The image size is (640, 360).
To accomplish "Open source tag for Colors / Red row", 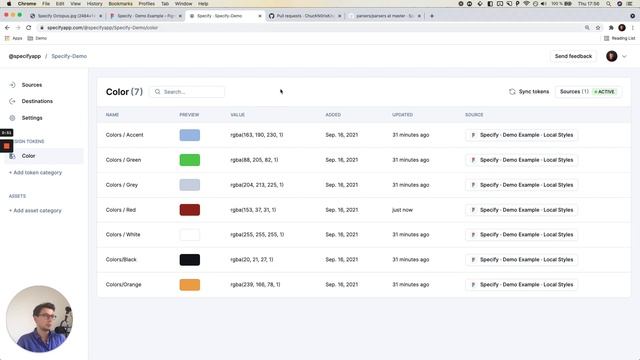I will 522,210.
